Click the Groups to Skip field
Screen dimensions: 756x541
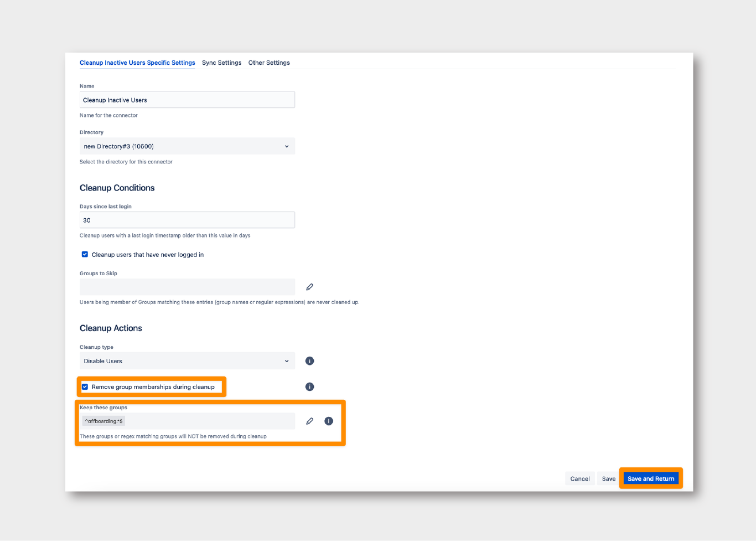pos(187,287)
